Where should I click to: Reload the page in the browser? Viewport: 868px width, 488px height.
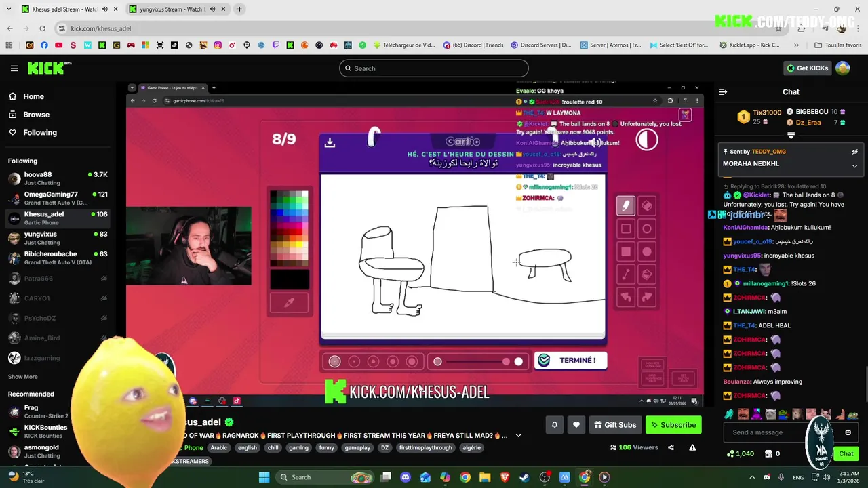(x=42, y=28)
